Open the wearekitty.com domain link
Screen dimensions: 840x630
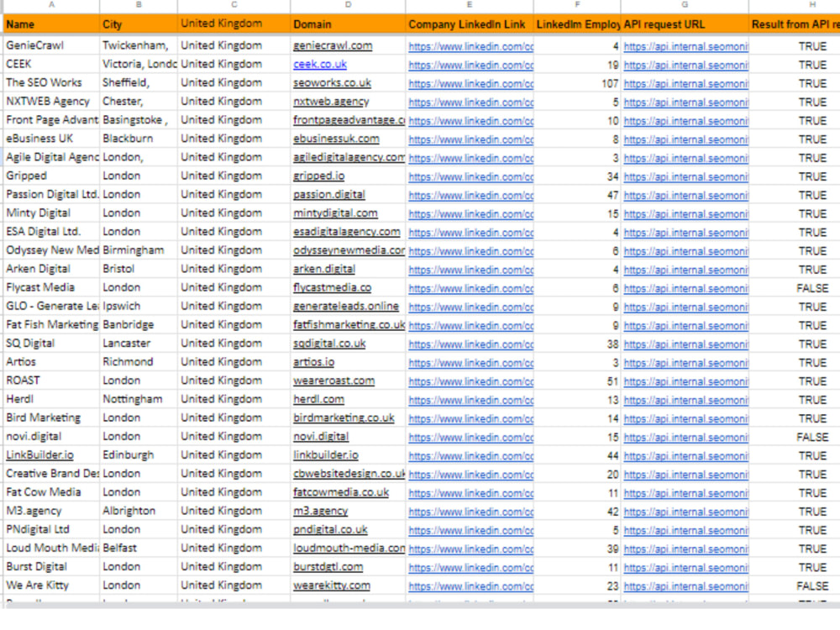(x=332, y=585)
